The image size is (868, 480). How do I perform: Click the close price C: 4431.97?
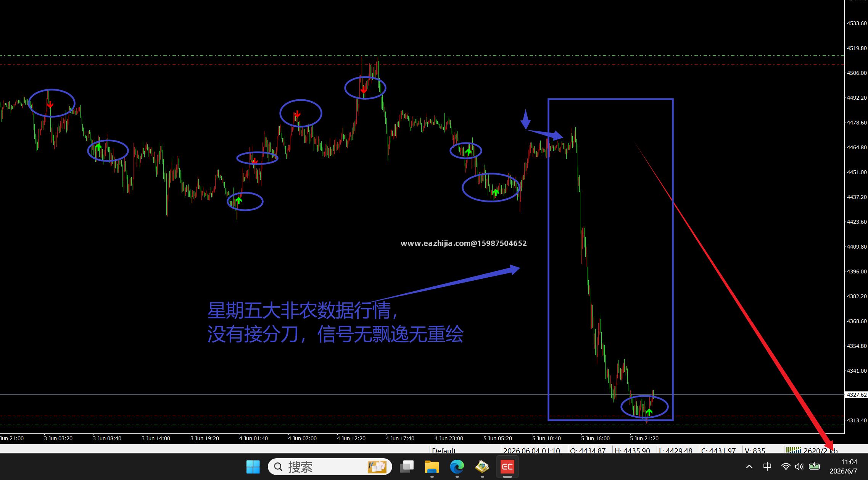pyautogui.click(x=718, y=450)
